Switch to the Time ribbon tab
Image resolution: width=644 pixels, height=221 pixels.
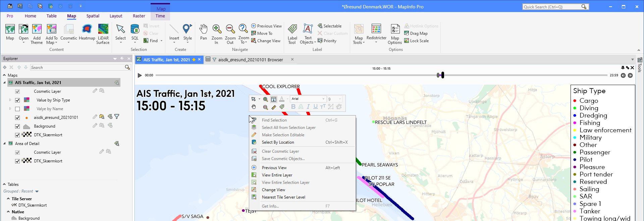coord(160,16)
